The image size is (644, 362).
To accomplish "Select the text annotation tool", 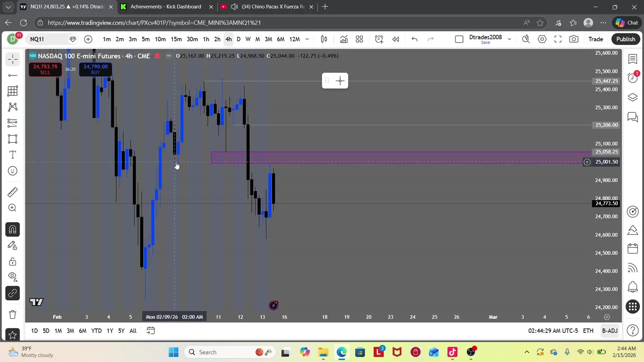I will (x=13, y=155).
